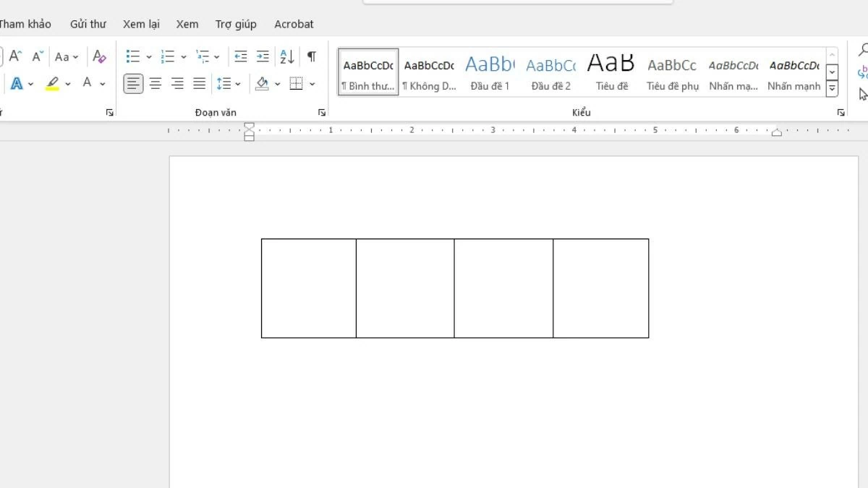Open the shading color fill dropdown

click(278, 85)
